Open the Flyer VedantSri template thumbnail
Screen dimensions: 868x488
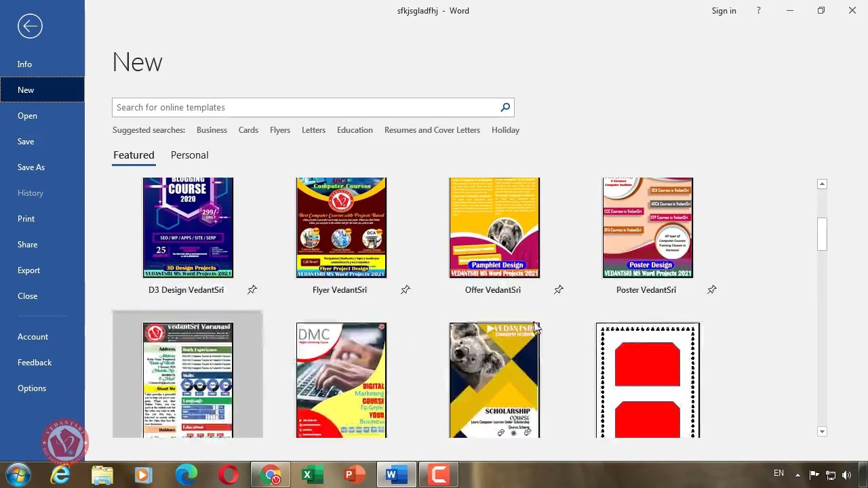pos(341,228)
